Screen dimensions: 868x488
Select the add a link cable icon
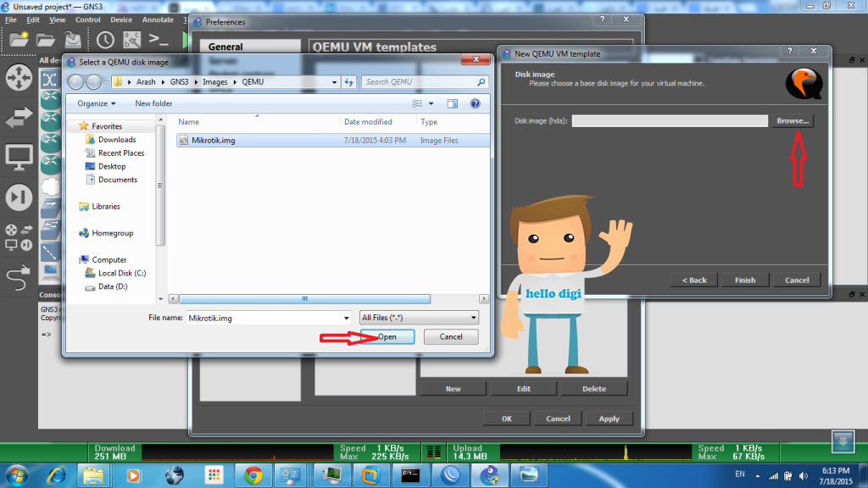[x=19, y=277]
